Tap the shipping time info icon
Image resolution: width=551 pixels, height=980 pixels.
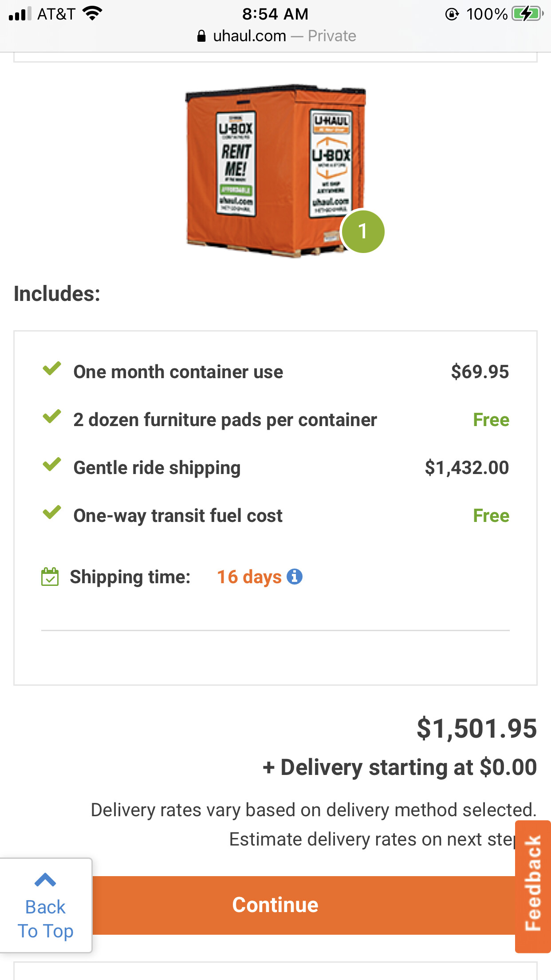295,577
